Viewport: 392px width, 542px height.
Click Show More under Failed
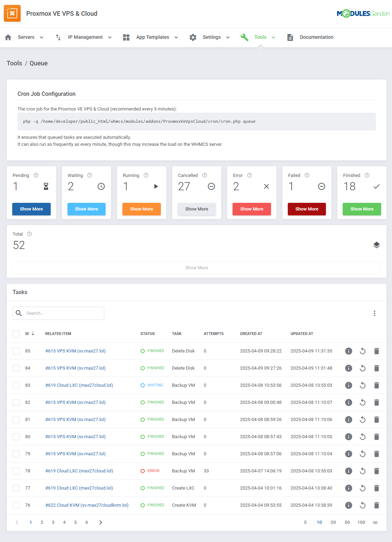(307, 209)
